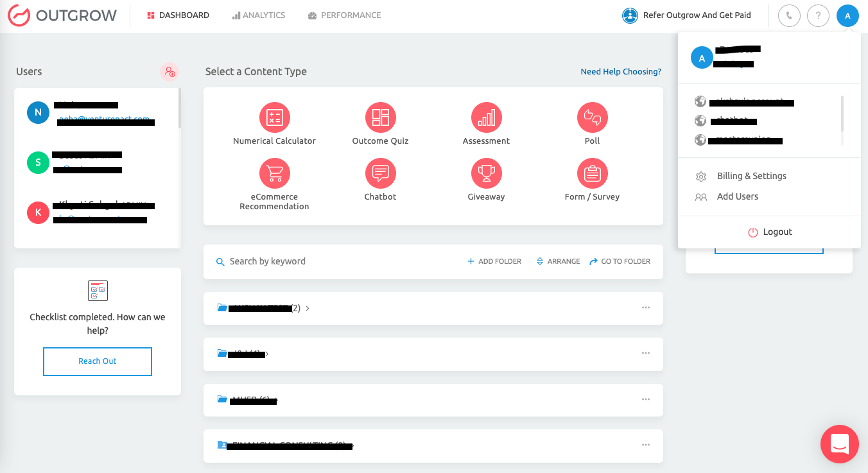Click the ARRANGE option
Image resolution: width=868 pixels, height=473 pixels.
(x=558, y=261)
